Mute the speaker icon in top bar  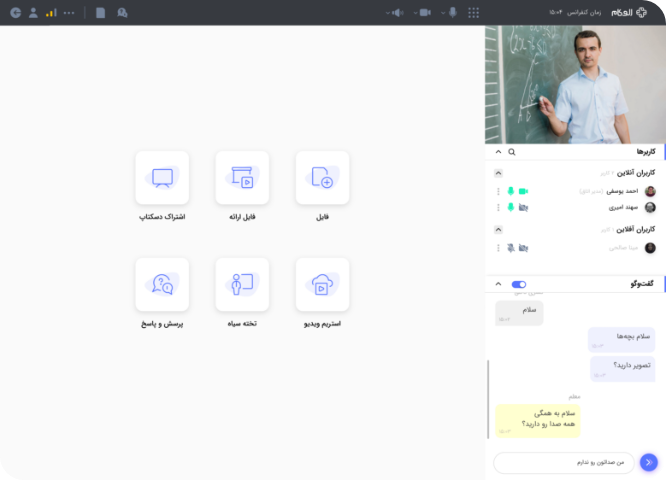tap(398, 13)
